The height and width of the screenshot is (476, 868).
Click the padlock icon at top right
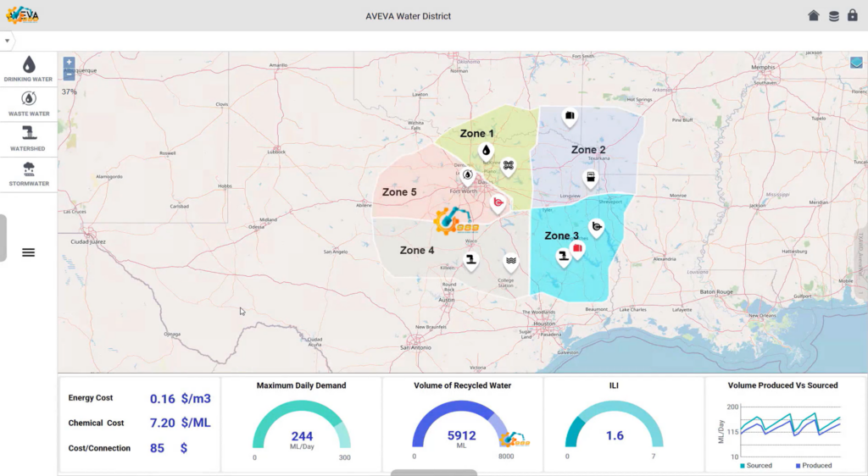pyautogui.click(x=853, y=15)
